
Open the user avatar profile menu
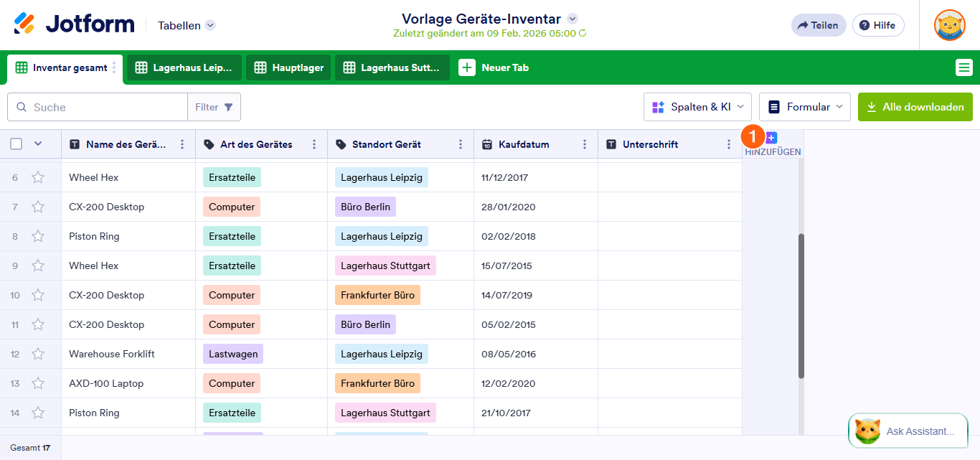(949, 25)
